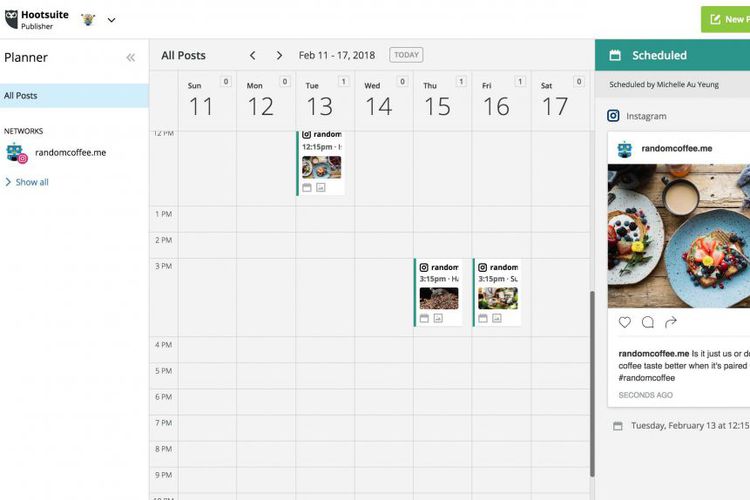The image size is (750, 500).
Task: Go to previous week arrow
Action: point(253,56)
